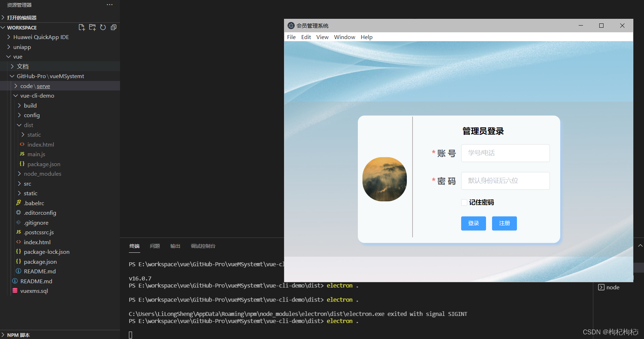The image size is (644, 339).
Task: Click the 登录 login button
Action: 474,223
